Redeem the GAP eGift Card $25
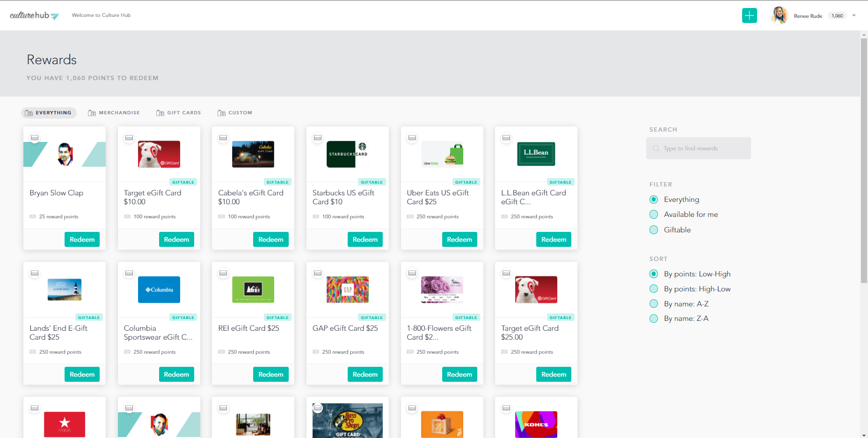 pos(365,374)
